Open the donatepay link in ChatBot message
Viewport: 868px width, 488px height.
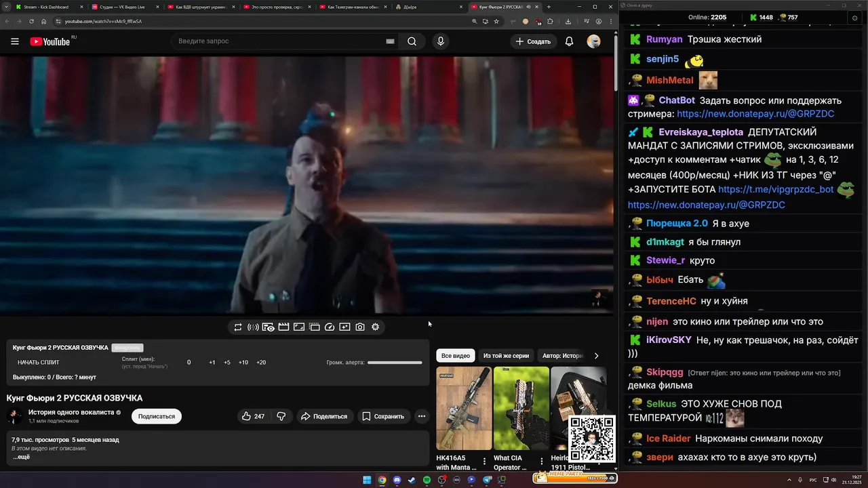(755, 114)
